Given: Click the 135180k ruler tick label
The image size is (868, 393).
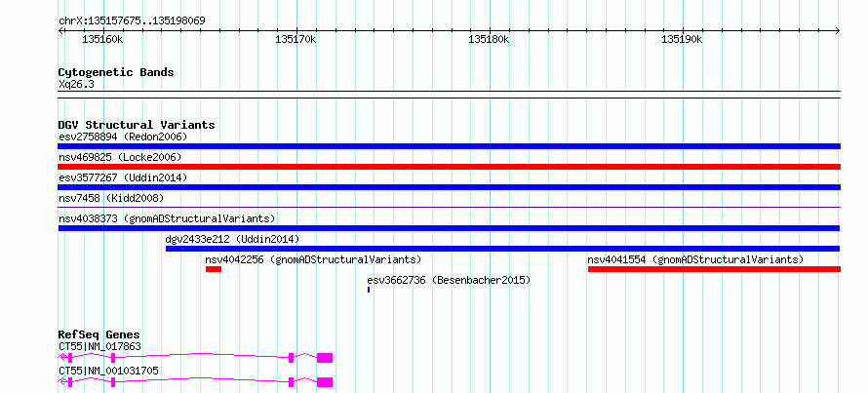Looking at the screenshot, I should click(489, 40).
